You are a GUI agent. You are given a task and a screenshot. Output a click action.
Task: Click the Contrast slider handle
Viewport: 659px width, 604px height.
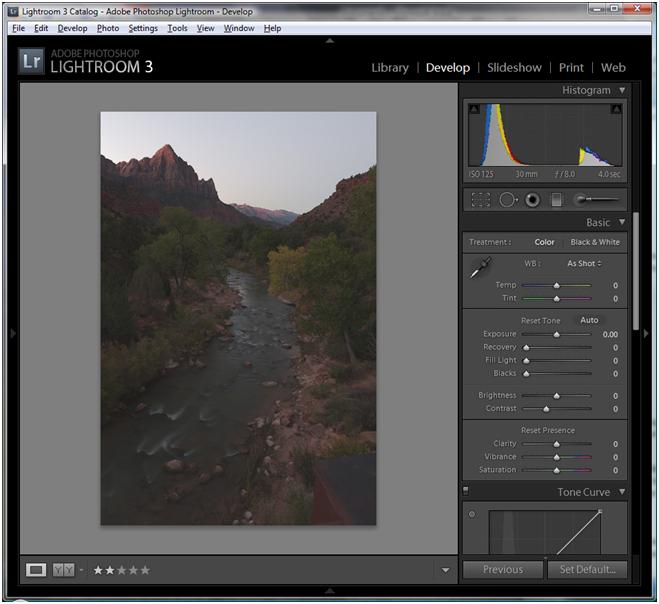click(546, 409)
